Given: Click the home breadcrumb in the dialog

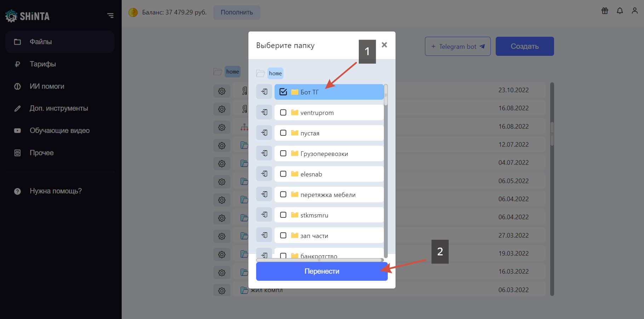Looking at the screenshot, I should (275, 73).
